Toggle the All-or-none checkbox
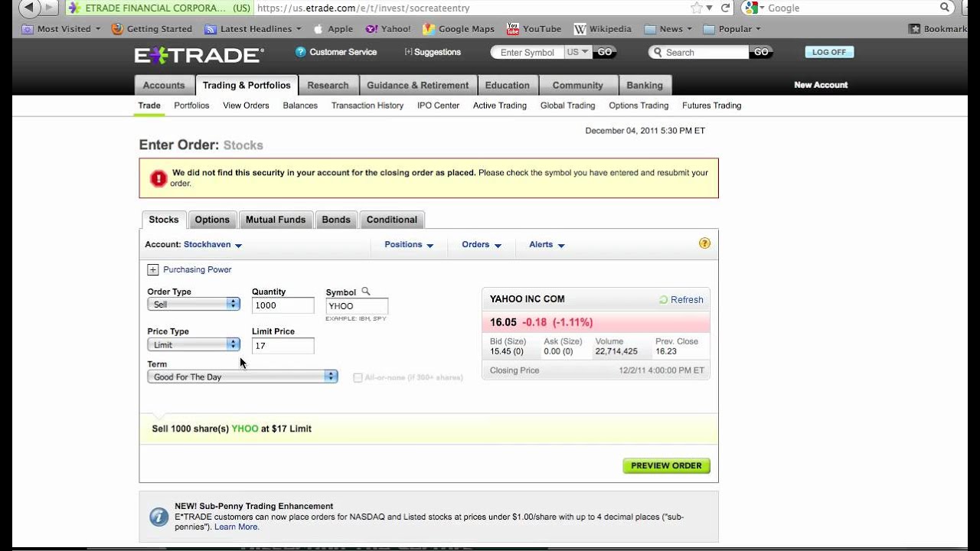Viewport: 980px width, 551px height. (x=358, y=377)
